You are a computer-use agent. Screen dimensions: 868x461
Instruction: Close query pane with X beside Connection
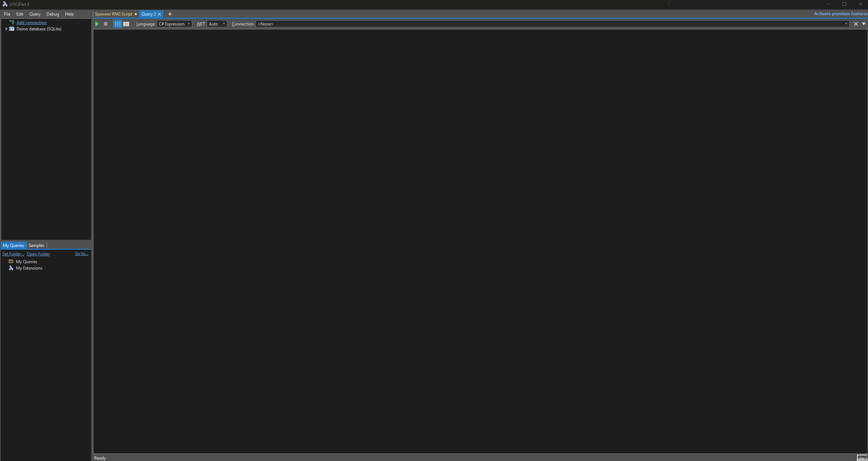tap(856, 24)
